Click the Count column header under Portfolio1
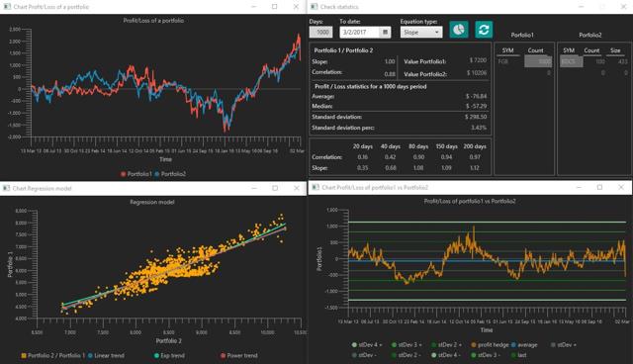 click(x=536, y=50)
